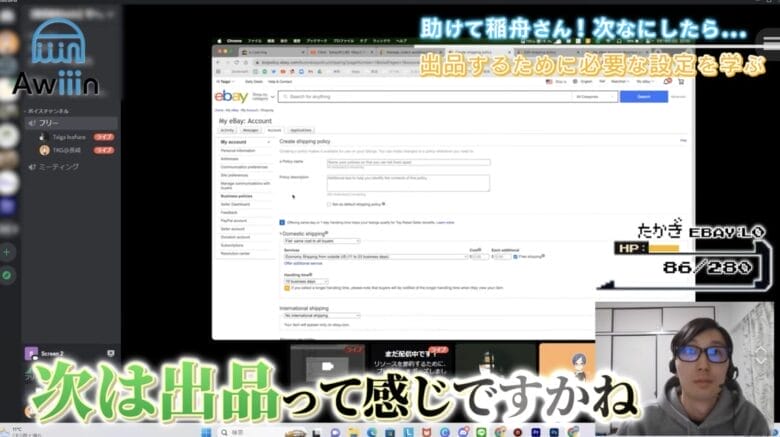Open the Windows Start button
Viewport: 780px width, 437px height.
(x=206, y=432)
